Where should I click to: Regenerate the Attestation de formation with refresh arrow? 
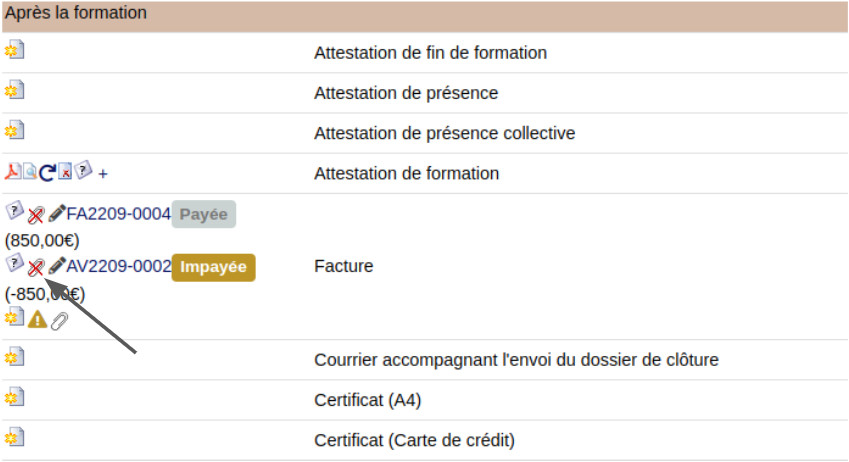(47, 173)
